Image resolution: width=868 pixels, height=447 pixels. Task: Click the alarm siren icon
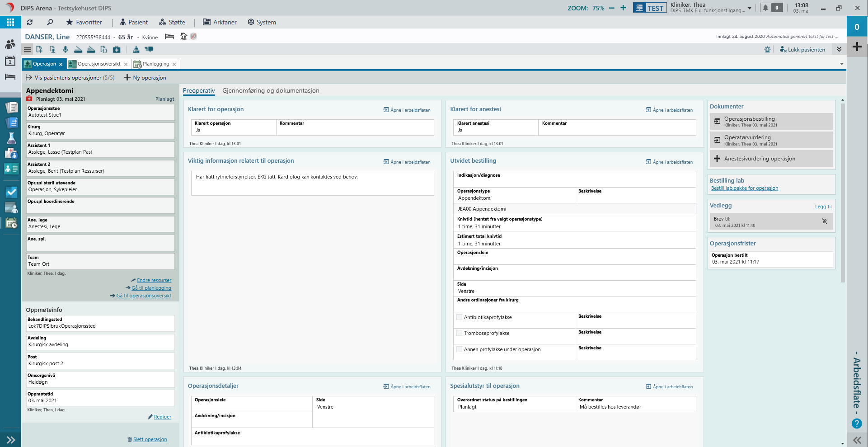767,49
